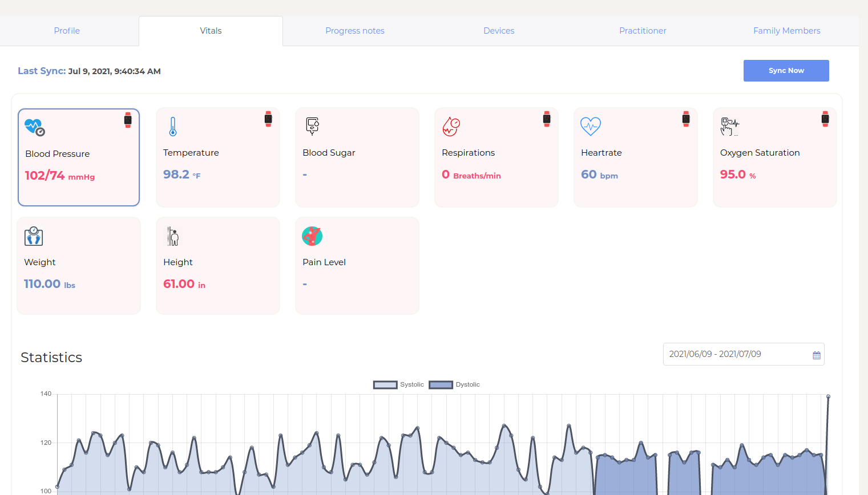Viewport: 868px width, 495px height.
Task: Select the Family Members tab
Action: 786,31
